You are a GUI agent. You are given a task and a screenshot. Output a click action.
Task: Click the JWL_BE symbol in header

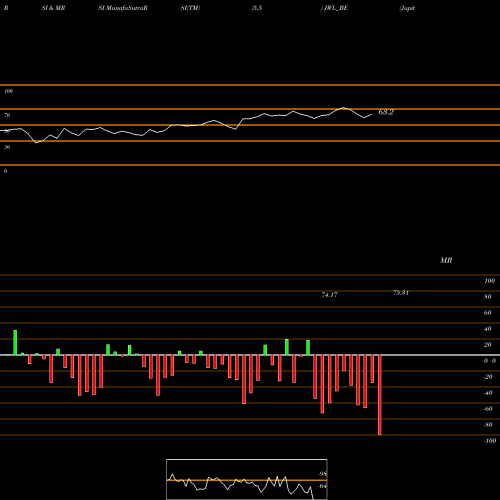pos(336,8)
